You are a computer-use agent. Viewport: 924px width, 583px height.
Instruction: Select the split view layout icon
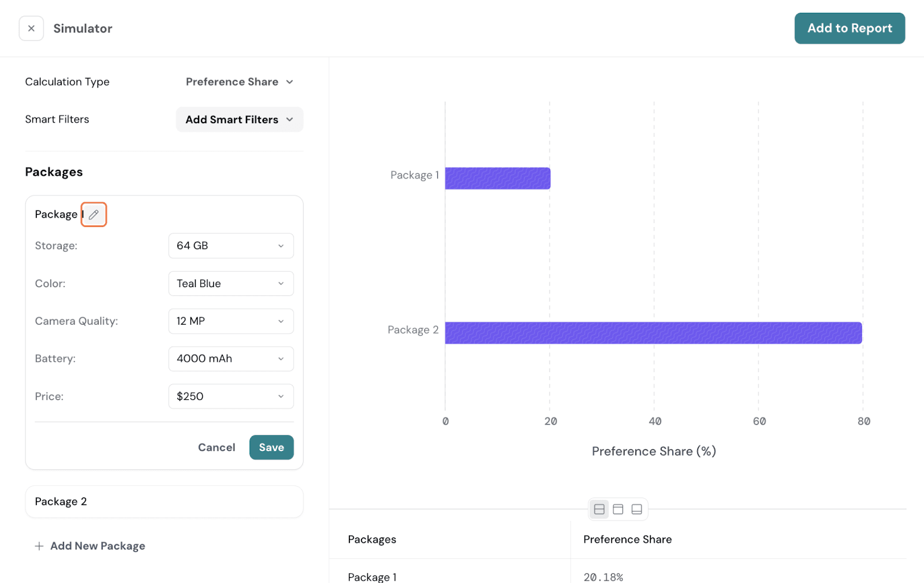pyautogui.click(x=599, y=509)
